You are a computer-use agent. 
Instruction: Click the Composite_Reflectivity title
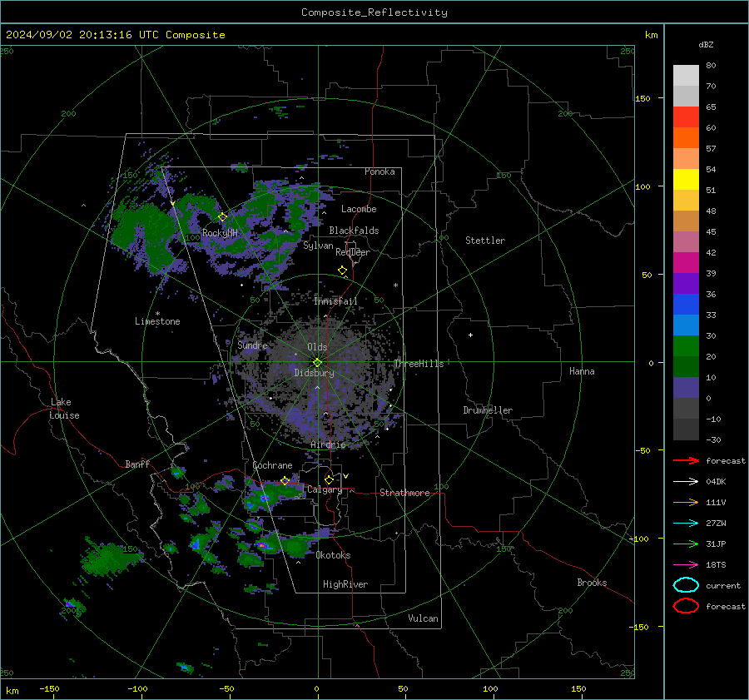pos(374,12)
